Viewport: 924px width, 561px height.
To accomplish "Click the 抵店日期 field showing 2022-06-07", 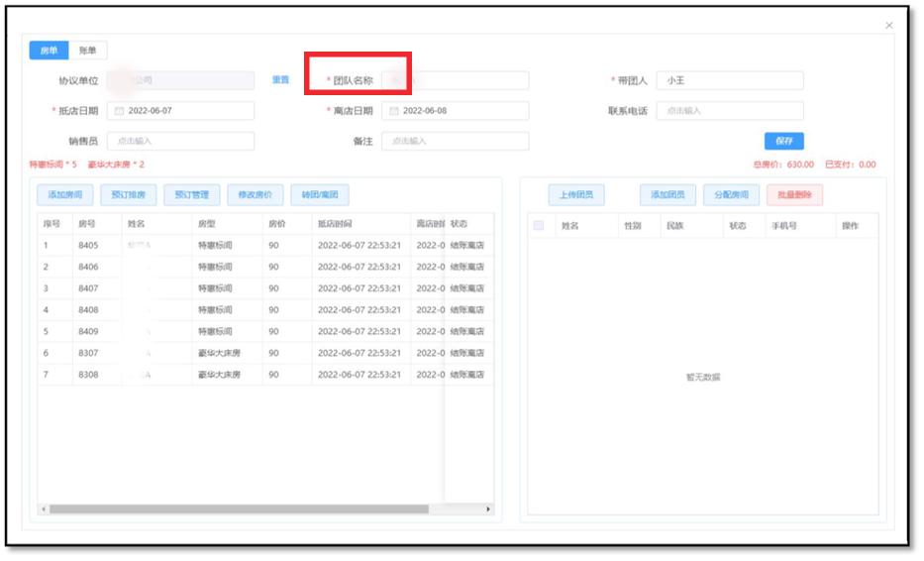I will tap(181, 111).
